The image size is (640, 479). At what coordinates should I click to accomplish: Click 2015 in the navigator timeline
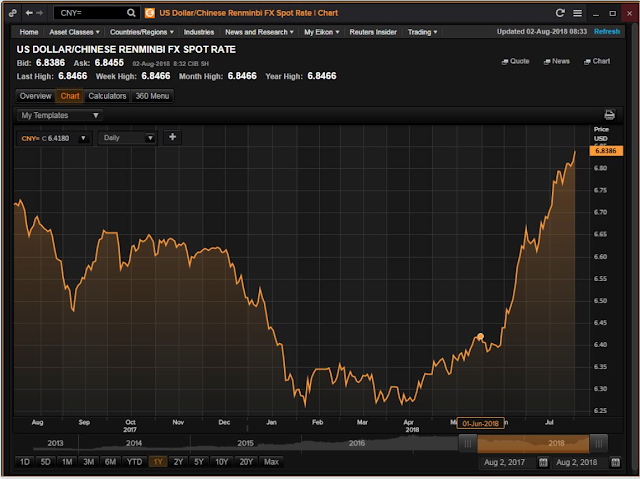(245, 443)
